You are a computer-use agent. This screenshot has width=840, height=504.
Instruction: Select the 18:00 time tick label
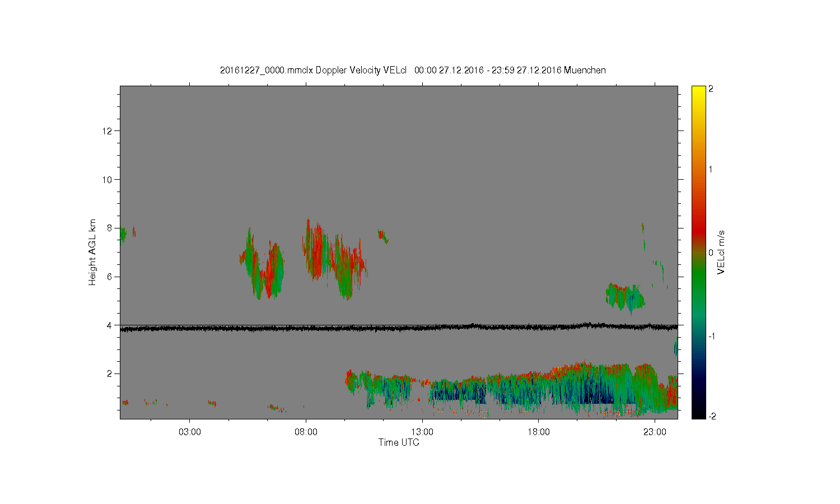click(x=539, y=432)
